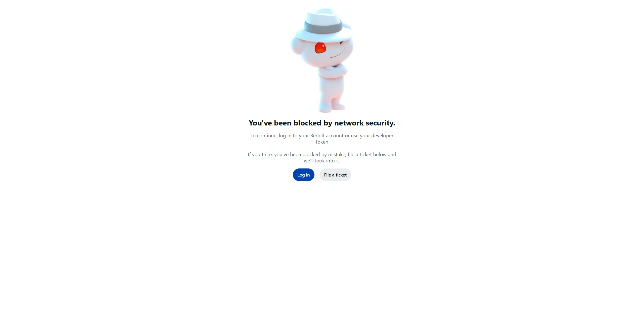Click the text "we'll look into it."
Screen dimensions: 644x309
point(322,161)
